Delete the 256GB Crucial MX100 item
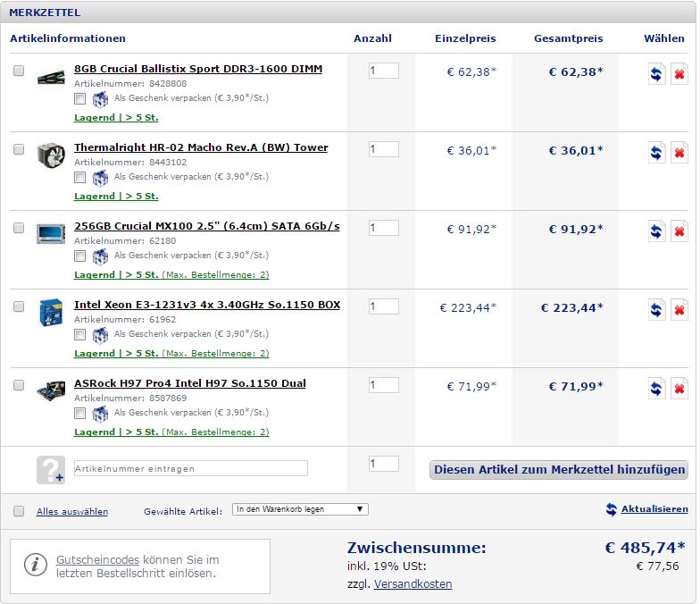Screen dimensions: 700x604 (x=679, y=231)
